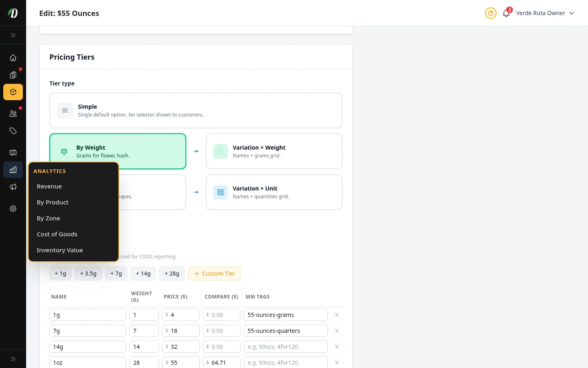
Task: Open the Orders clipboard icon in sidebar
Action: [13, 75]
